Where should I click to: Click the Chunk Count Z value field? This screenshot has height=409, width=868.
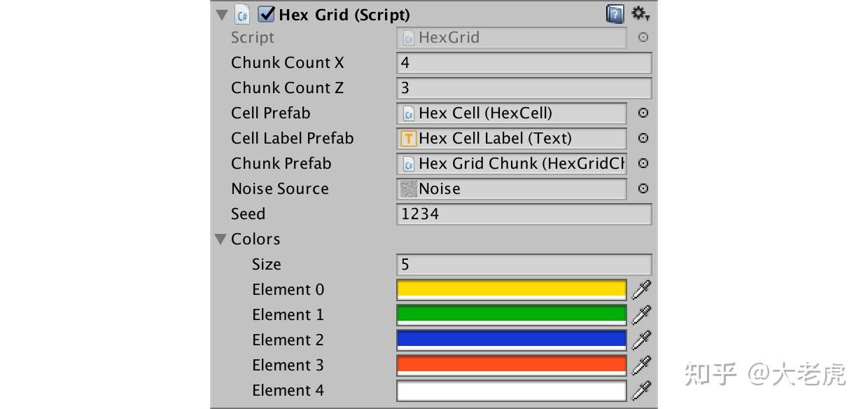click(524, 88)
